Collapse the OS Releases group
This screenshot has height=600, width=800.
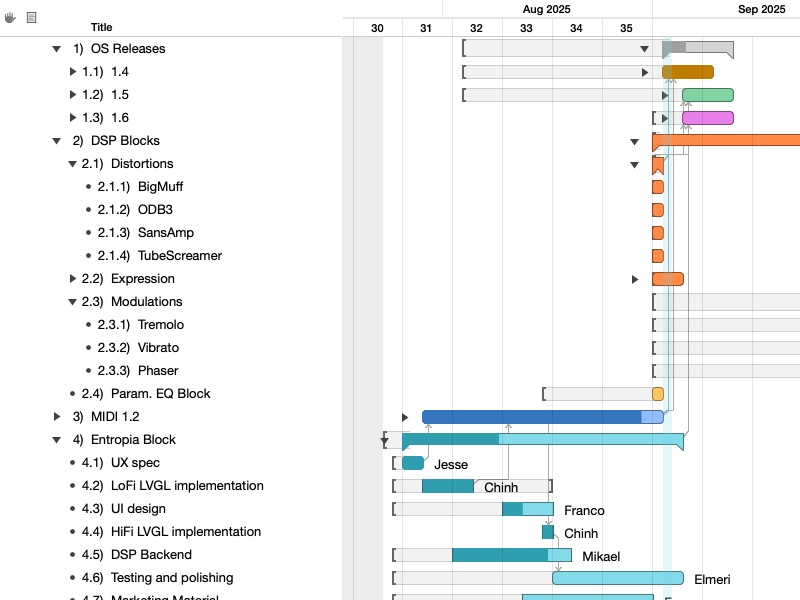(57, 49)
